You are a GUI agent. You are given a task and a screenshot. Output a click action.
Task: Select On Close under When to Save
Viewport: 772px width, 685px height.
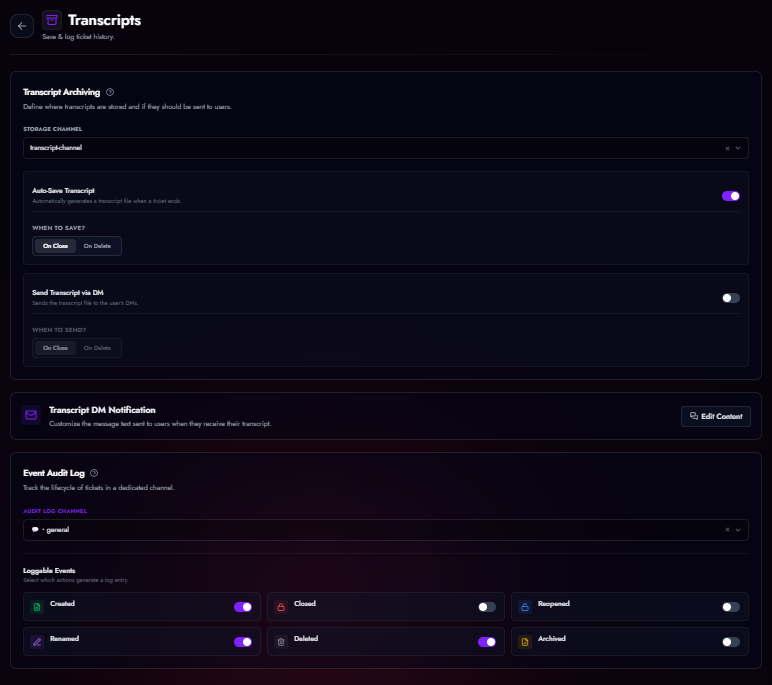[55, 246]
